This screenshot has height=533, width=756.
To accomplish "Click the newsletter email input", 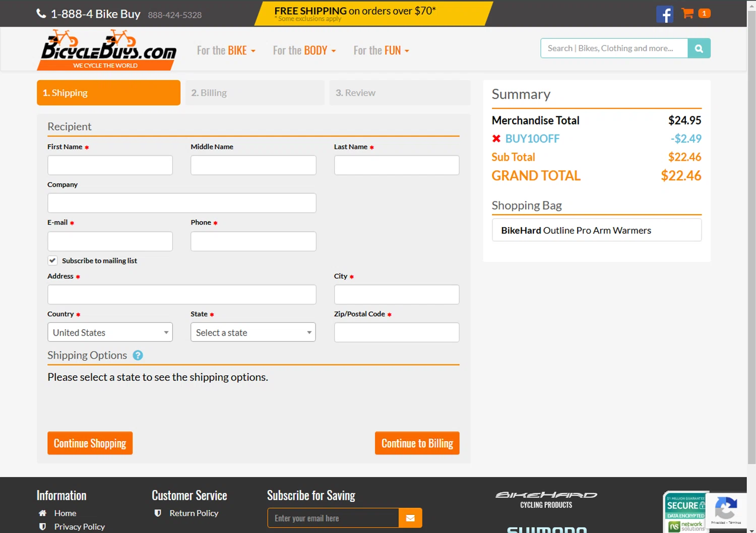I will (333, 518).
